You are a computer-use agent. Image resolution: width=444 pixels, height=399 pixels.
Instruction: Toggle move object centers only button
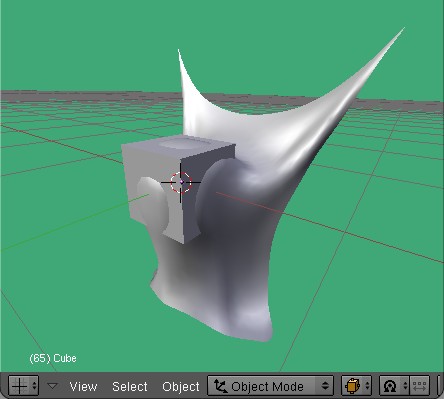[419, 386]
